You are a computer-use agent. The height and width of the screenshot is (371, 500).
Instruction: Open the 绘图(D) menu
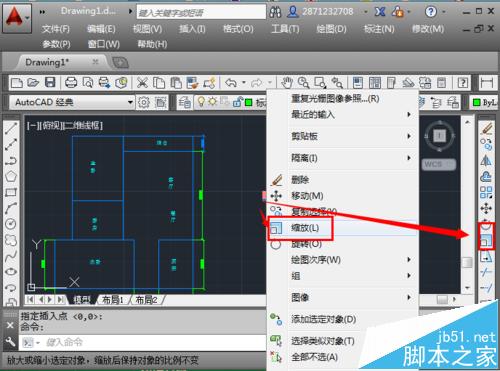coord(331,29)
